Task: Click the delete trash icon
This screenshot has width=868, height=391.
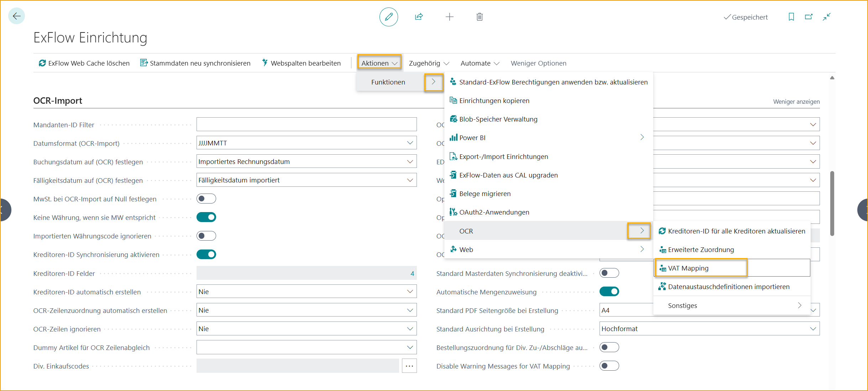Action: coord(480,17)
